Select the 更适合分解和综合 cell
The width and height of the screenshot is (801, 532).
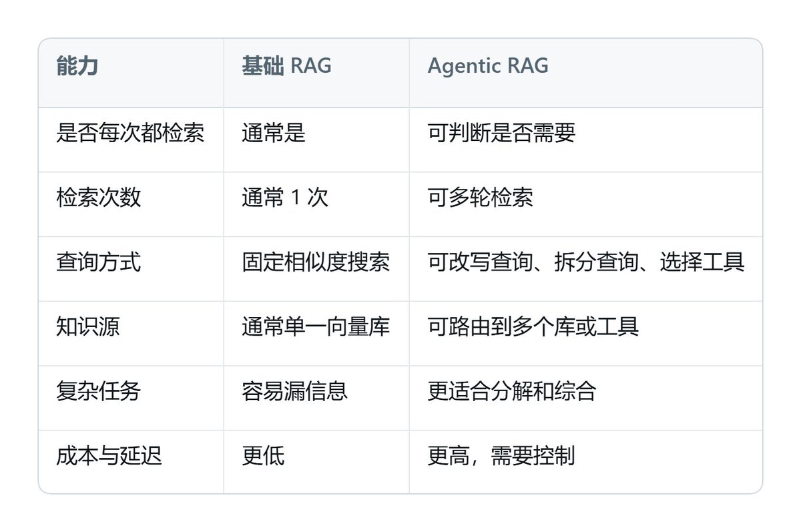(x=512, y=391)
